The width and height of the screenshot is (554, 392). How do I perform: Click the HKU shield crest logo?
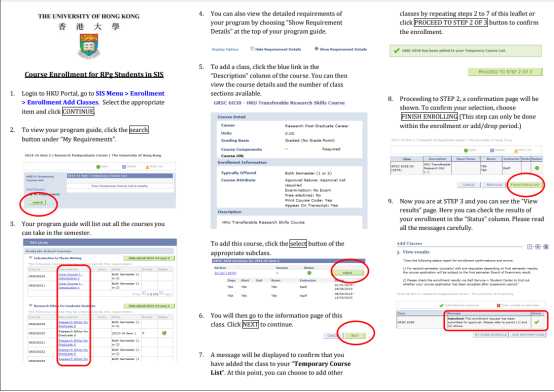tap(89, 46)
